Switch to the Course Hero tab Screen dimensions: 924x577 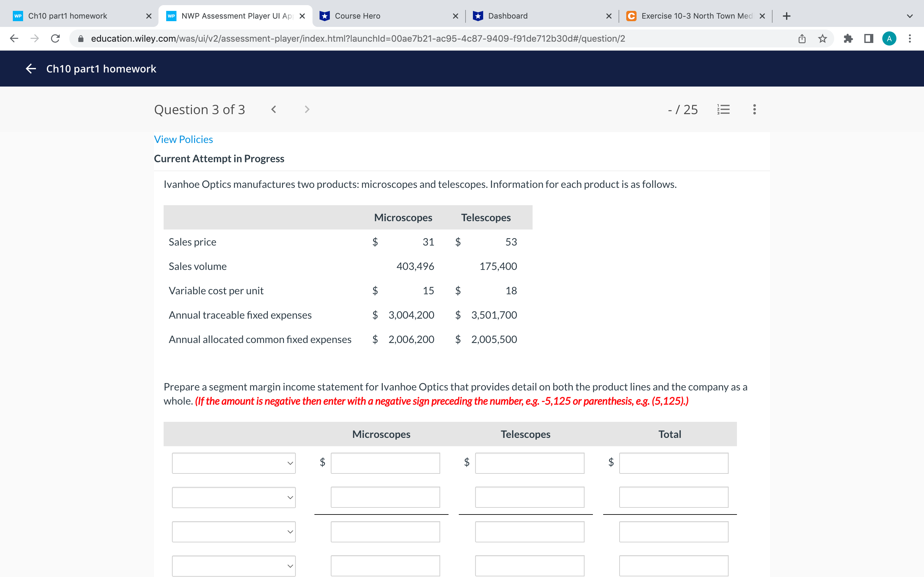pyautogui.click(x=357, y=16)
